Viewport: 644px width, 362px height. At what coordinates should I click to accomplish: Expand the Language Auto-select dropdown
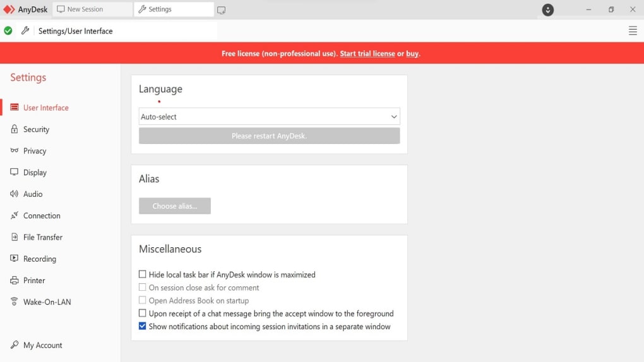click(x=269, y=117)
